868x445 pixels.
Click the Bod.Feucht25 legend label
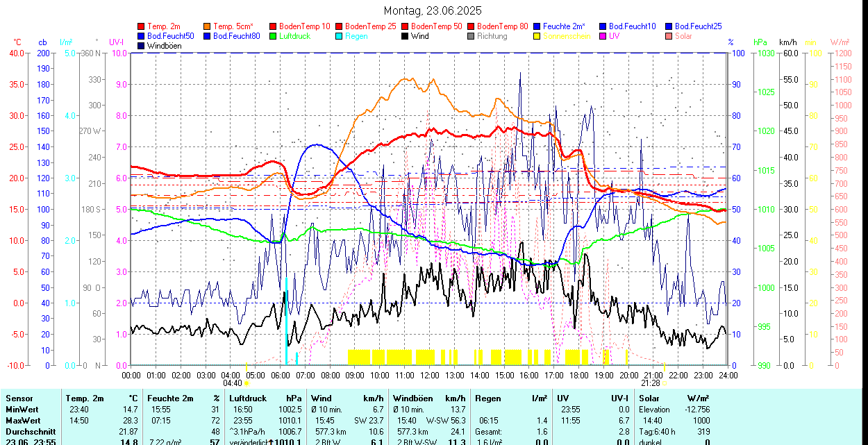(698, 26)
